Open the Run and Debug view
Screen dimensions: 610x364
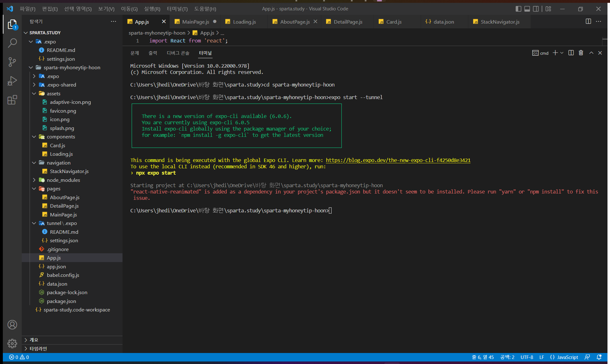(12, 81)
